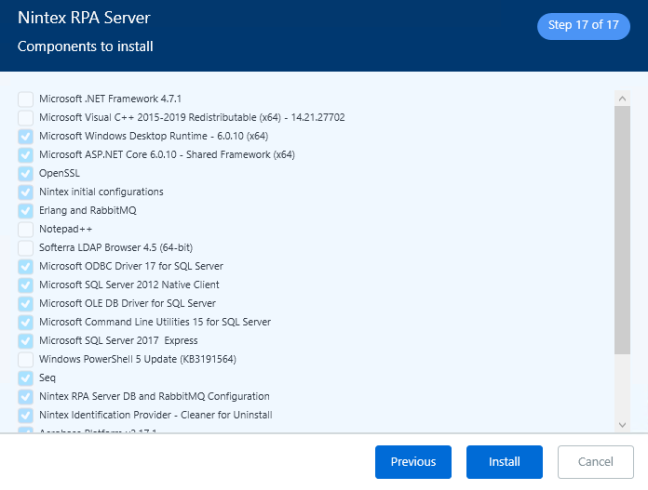Uncheck Microsoft Windows Desktop Runtime 6.0.10
648x490 pixels.
[26, 136]
